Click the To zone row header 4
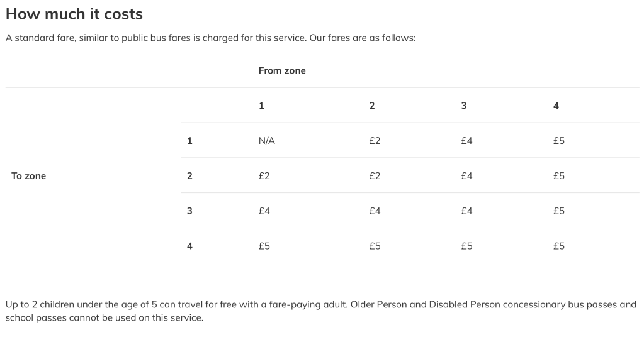 [x=189, y=246]
